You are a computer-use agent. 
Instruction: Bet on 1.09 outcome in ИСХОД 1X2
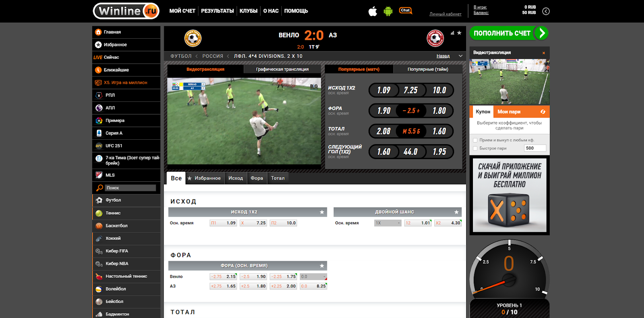(x=384, y=90)
